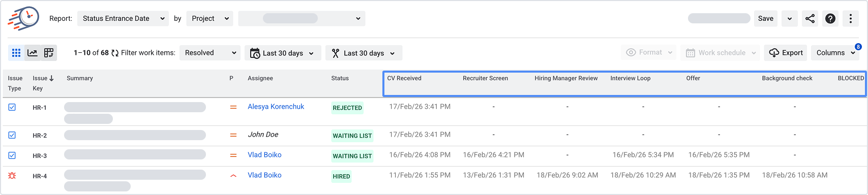Open the help question mark icon
The image size is (868, 195).
click(830, 19)
